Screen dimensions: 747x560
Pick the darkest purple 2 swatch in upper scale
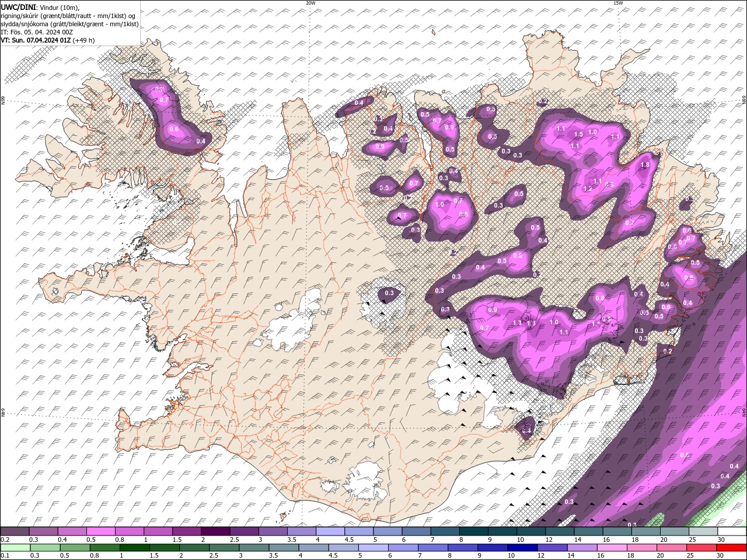215,531
